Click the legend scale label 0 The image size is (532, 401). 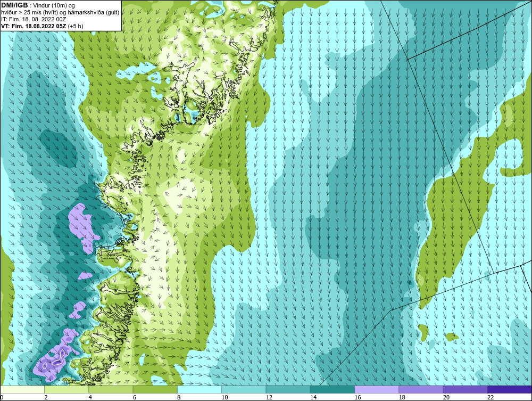[x=2, y=397]
